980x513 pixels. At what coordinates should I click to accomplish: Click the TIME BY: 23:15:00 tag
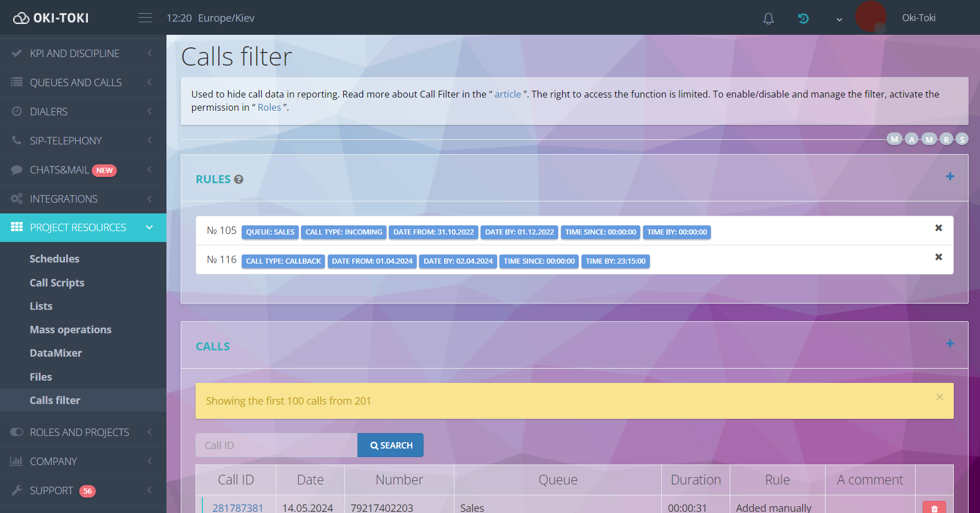(x=616, y=261)
